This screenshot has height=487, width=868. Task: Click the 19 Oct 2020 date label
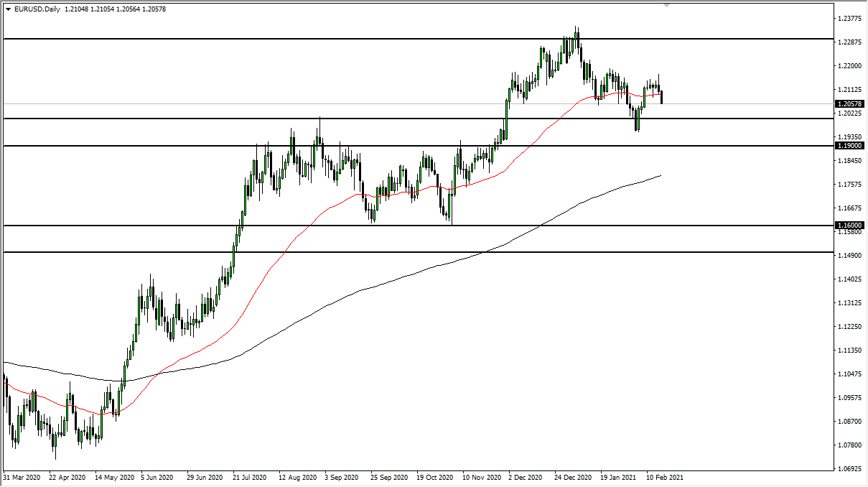pyautogui.click(x=434, y=477)
